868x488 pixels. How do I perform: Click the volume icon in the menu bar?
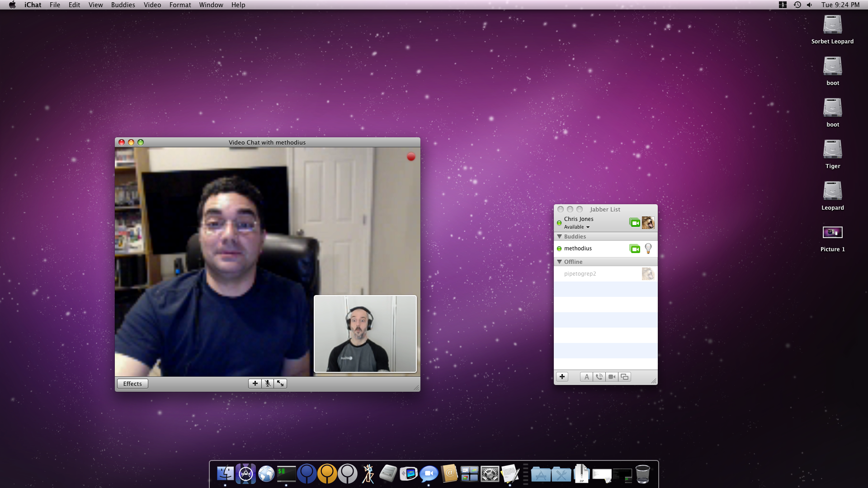[810, 5]
